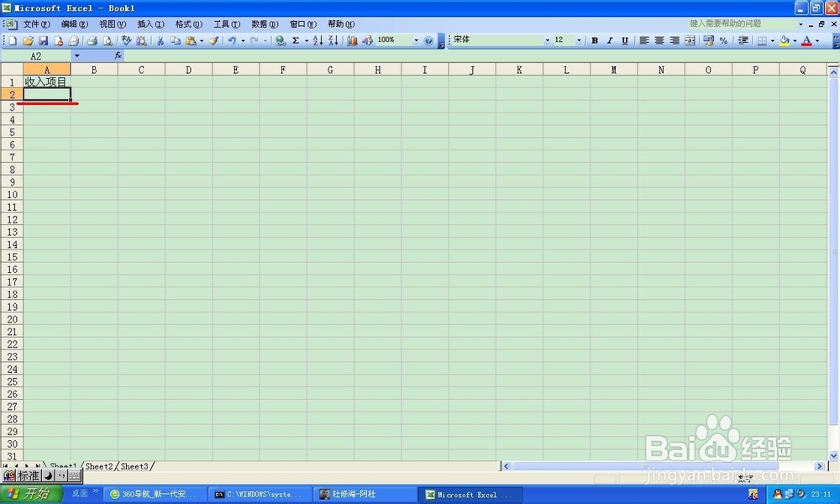
Task: Toggle right text alignment
Action: click(x=675, y=40)
